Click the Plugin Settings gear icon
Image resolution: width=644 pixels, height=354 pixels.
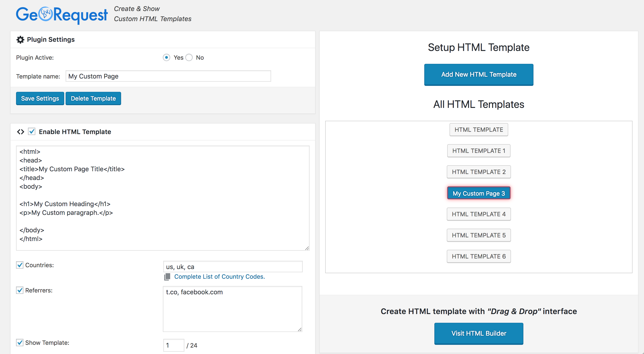(x=20, y=39)
